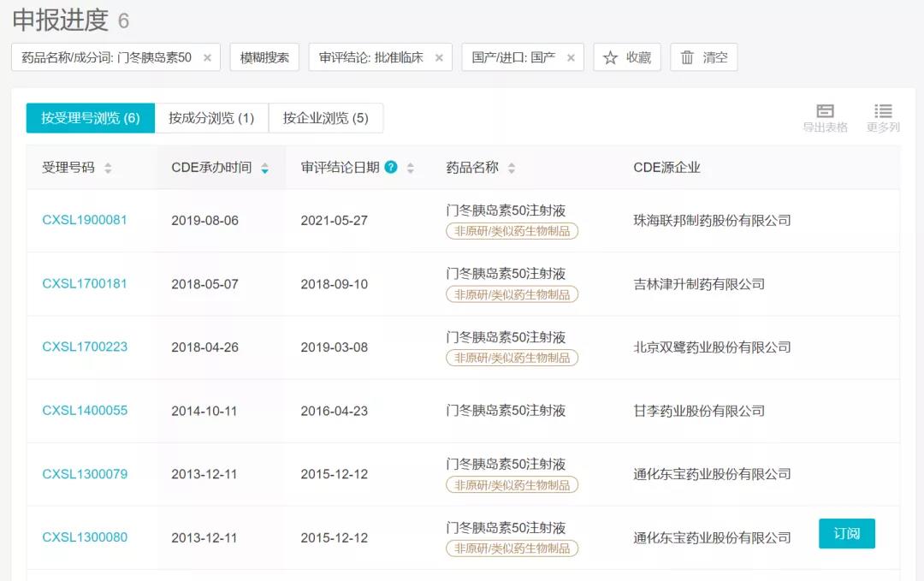924x581 pixels.
Task: Click the 清空 trash icon
Action: [x=687, y=57]
